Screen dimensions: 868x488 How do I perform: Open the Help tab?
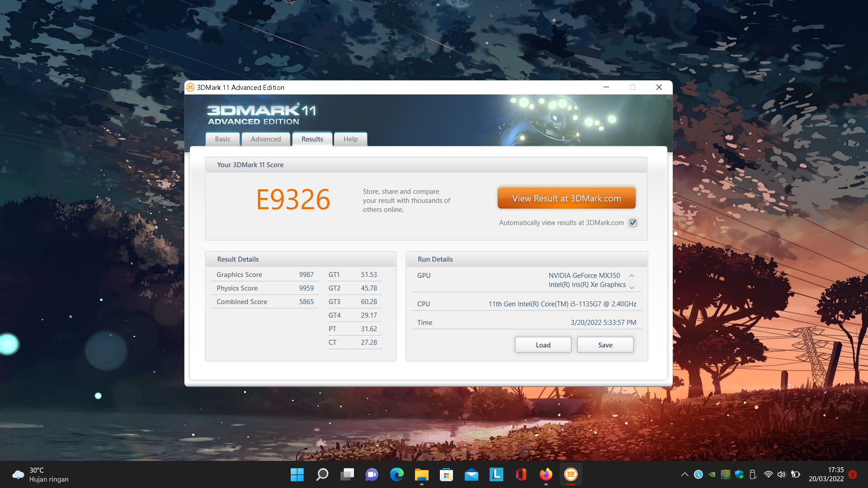point(350,139)
